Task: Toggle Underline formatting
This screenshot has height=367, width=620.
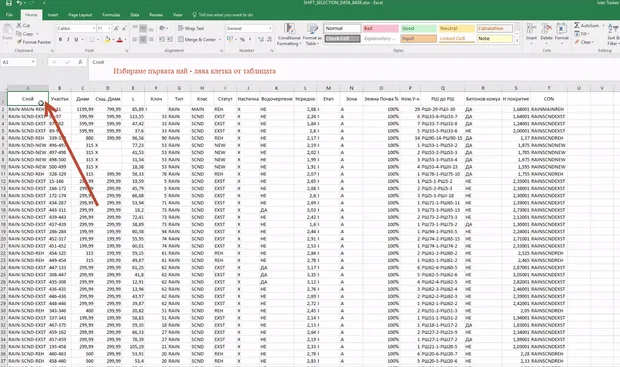Action: click(x=76, y=40)
